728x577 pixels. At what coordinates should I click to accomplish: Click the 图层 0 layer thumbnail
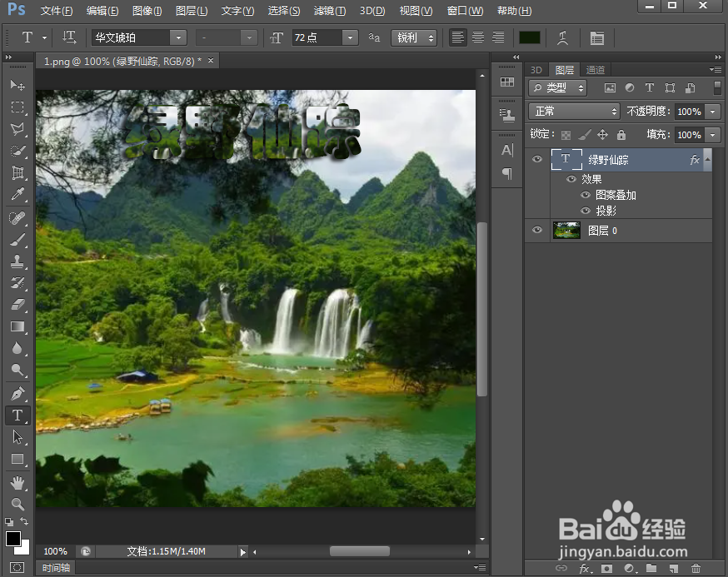point(566,231)
